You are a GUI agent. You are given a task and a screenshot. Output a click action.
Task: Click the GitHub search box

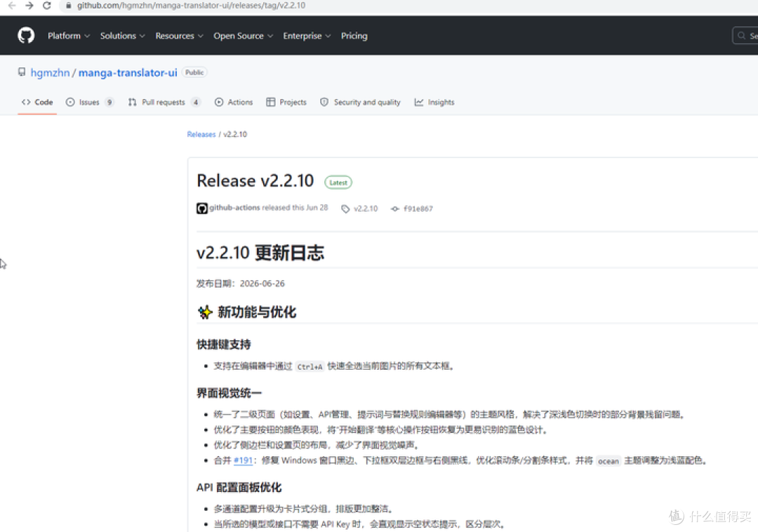[x=745, y=36]
